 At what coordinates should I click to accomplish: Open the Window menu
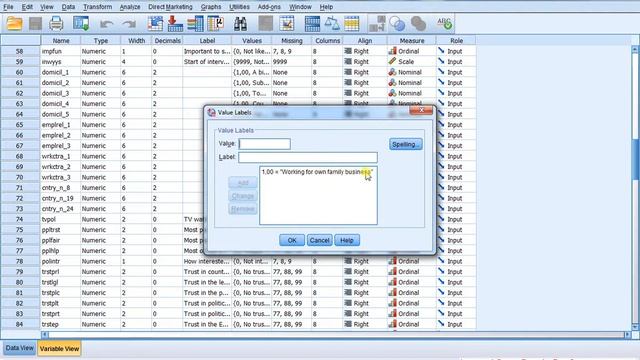click(300, 7)
